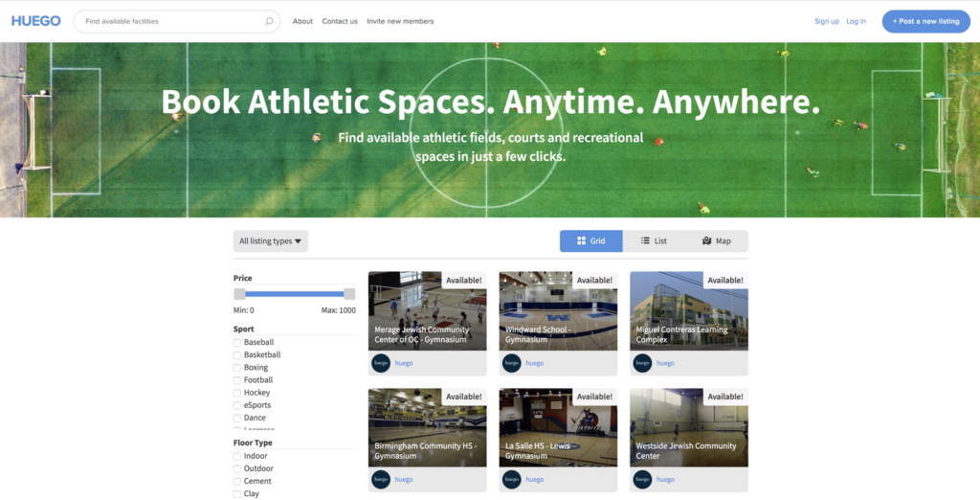
Task: Enable the Indoor floor type filter
Action: [x=237, y=456]
